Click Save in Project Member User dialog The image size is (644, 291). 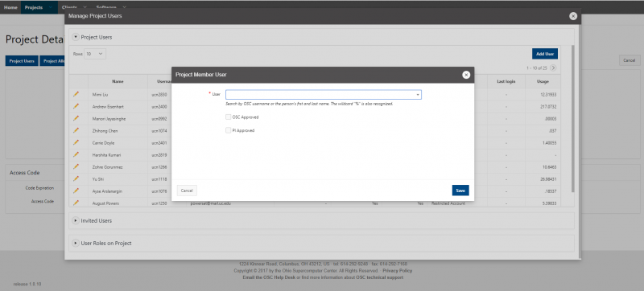click(x=460, y=191)
